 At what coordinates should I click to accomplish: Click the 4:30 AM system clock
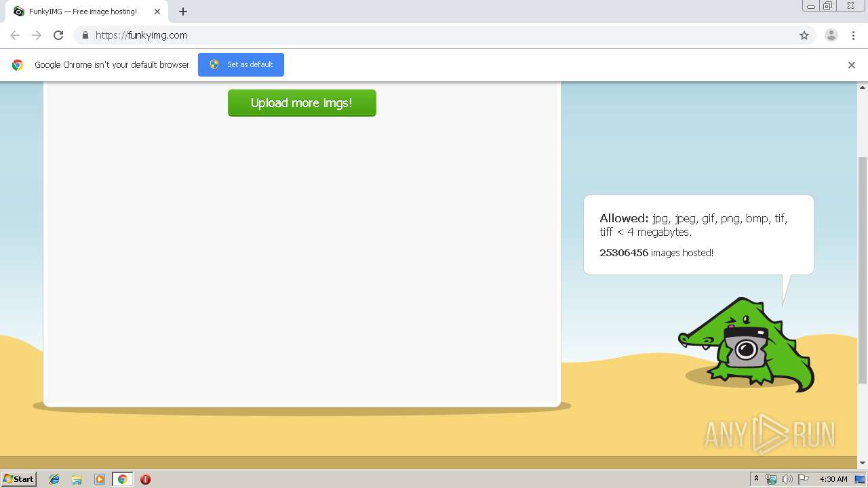(x=833, y=479)
